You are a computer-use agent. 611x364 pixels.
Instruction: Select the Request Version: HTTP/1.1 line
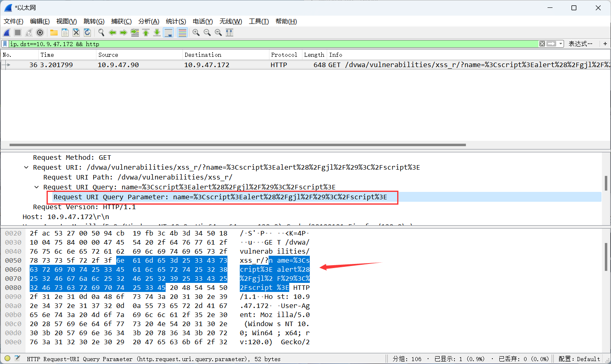point(84,207)
